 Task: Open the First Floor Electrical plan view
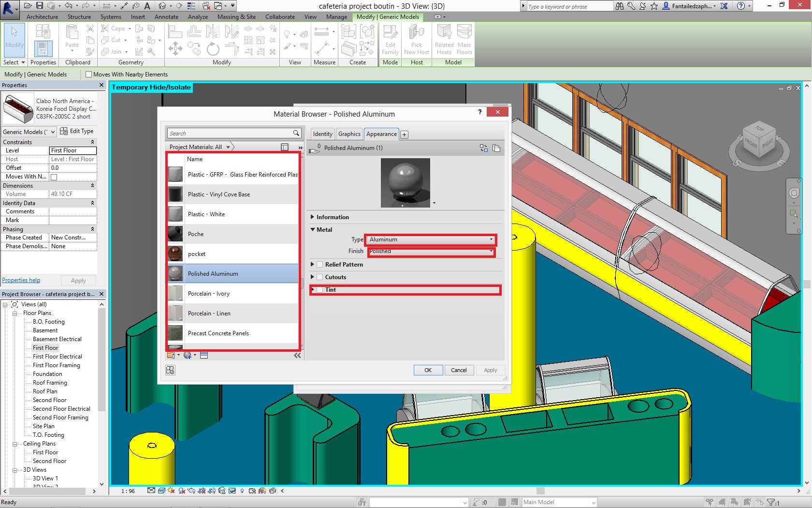[58, 357]
